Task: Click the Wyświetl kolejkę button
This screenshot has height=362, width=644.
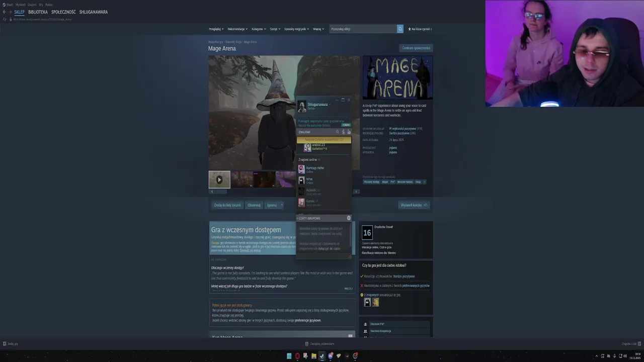Action: tap(414, 205)
